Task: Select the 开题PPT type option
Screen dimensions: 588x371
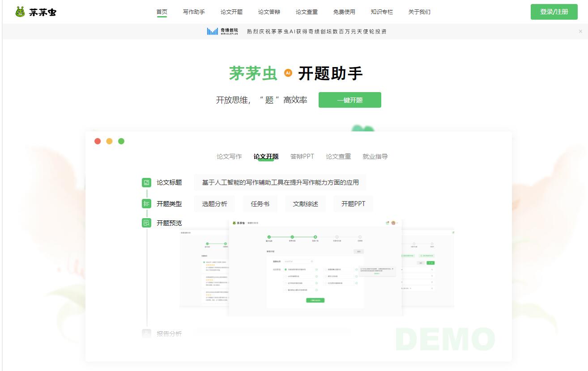Action: (354, 204)
